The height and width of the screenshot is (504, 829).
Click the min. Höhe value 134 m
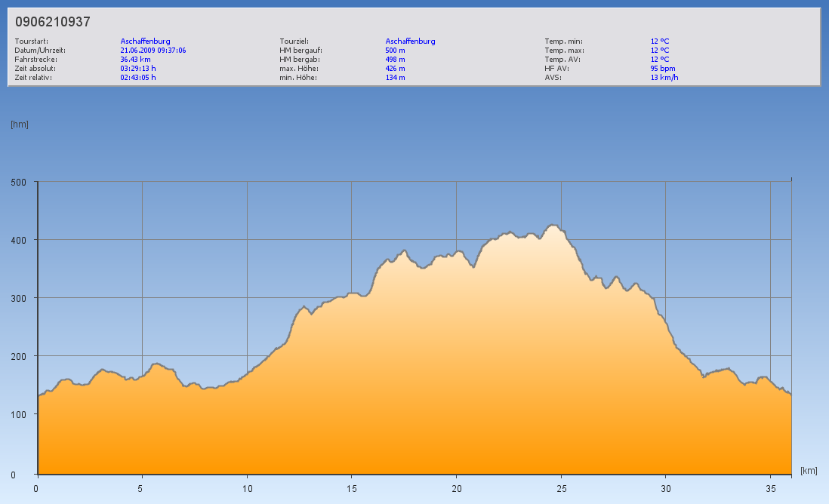coord(395,77)
